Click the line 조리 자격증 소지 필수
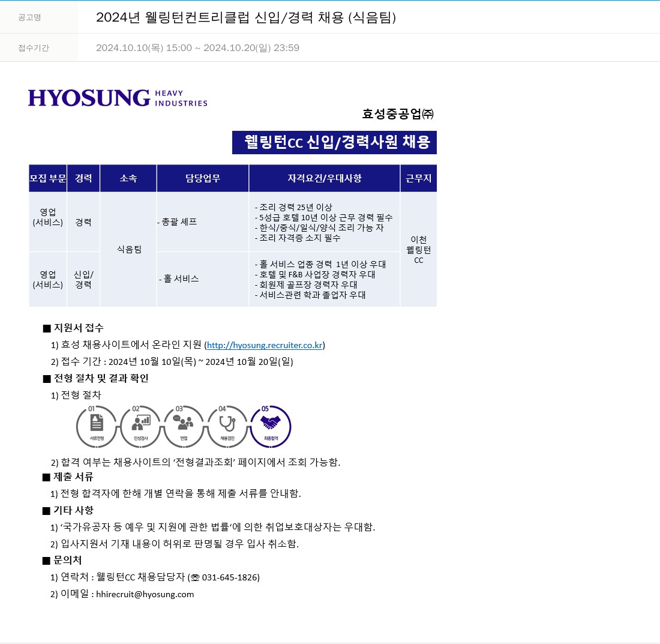 pyautogui.click(x=298, y=238)
